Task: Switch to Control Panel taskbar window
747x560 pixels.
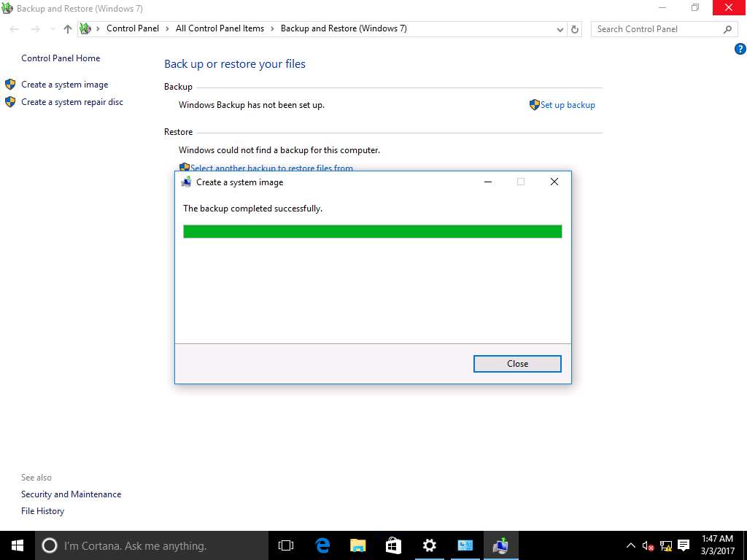Action: click(465, 545)
